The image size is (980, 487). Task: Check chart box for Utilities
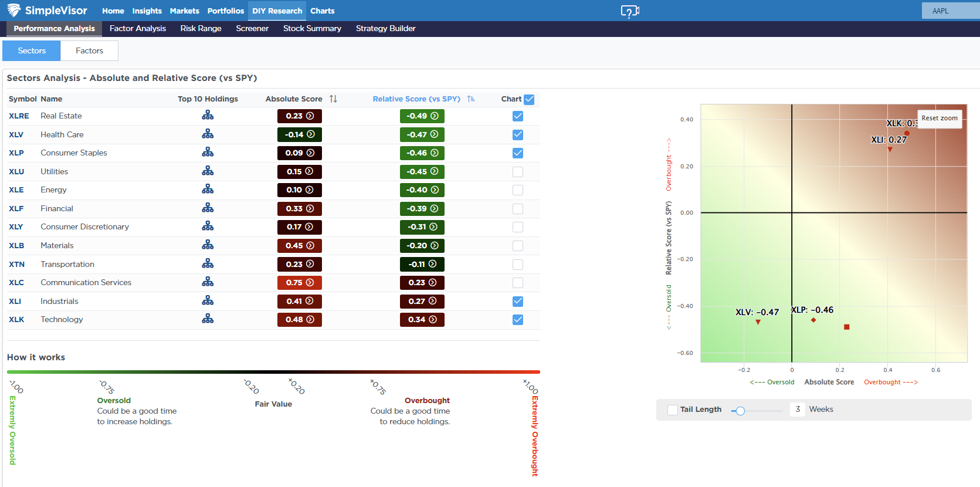518,172
